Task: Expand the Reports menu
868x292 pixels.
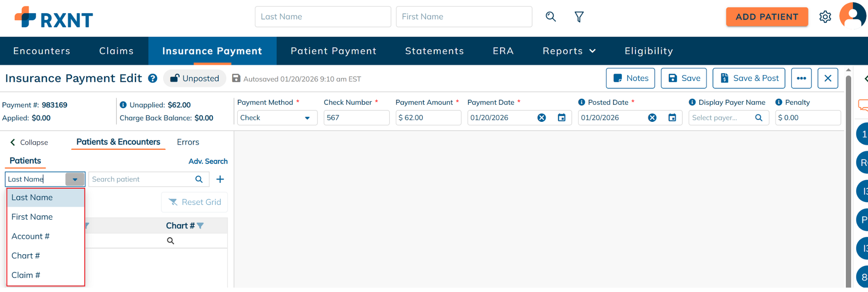Action: [569, 51]
